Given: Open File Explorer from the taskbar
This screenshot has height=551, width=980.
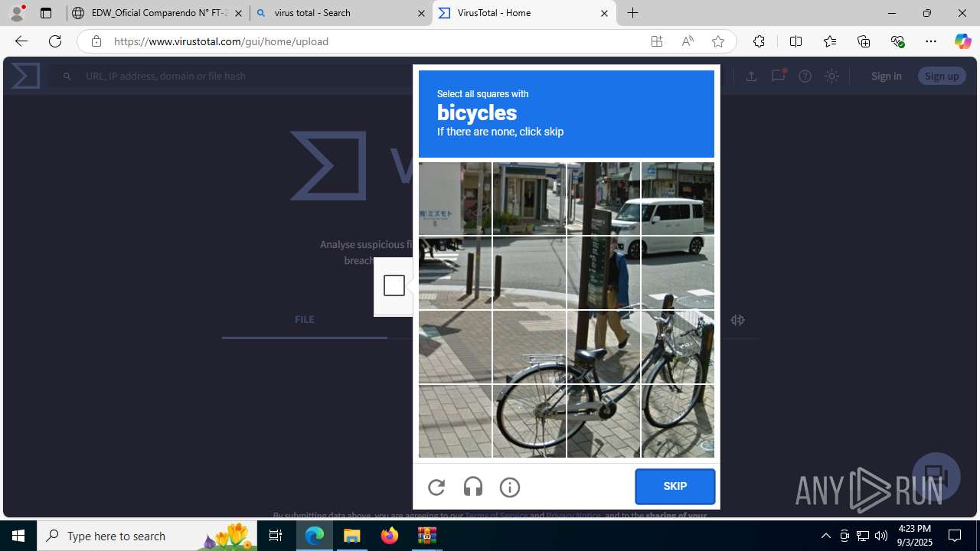Looking at the screenshot, I should [352, 536].
